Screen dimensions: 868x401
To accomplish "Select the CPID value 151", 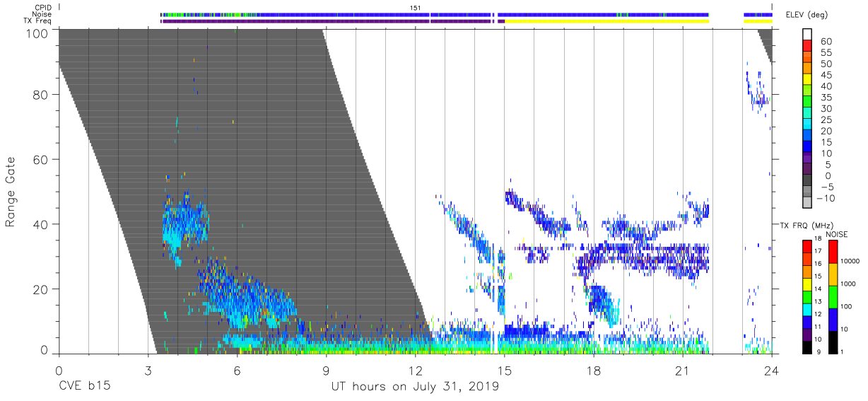I will pyautogui.click(x=416, y=8).
